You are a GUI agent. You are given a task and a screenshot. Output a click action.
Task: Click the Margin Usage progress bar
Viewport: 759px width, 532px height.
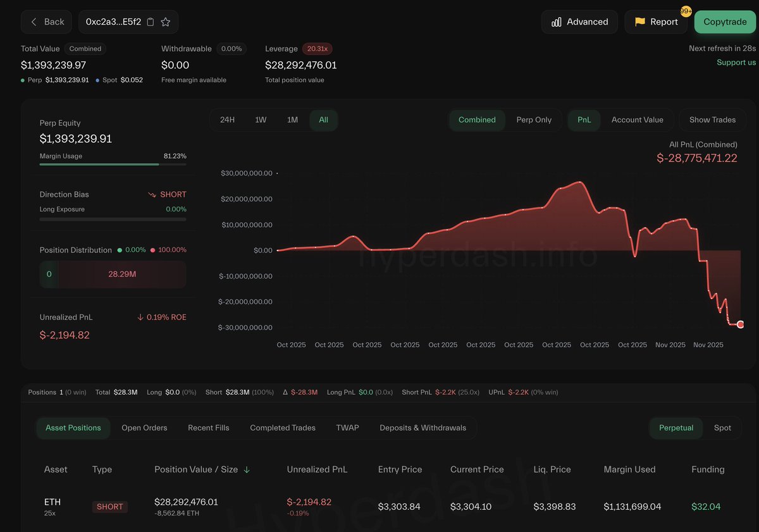coord(113,164)
